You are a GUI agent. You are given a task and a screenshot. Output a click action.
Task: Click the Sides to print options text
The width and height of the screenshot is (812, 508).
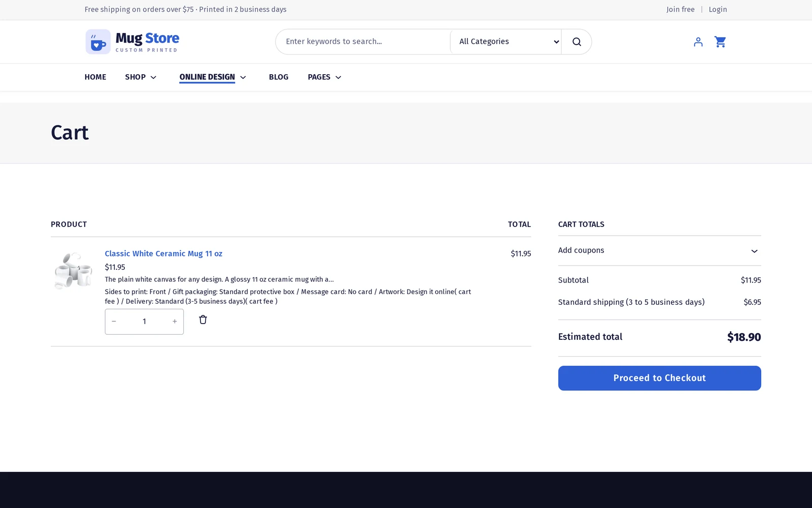coord(288,297)
